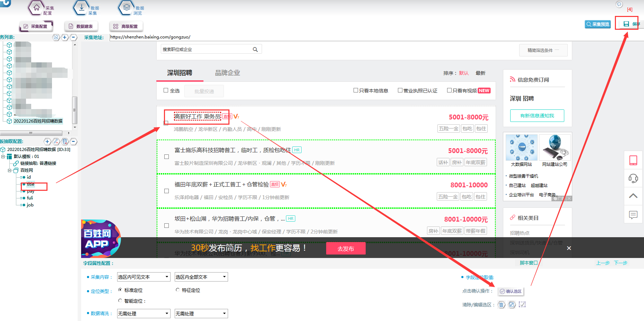Screen dimensions: 644x321
Task: Open 数据浏览 via the layers icon
Action: [126, 8]
